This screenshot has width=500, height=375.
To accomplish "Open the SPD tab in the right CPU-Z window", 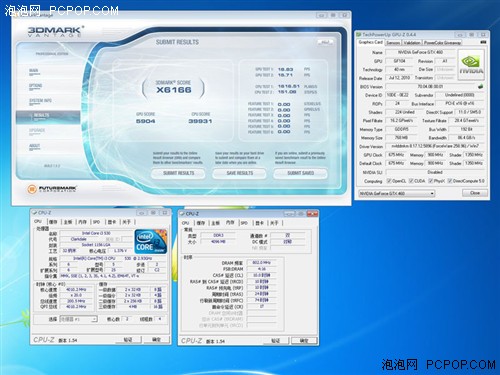I will click(x=244, y=223).
